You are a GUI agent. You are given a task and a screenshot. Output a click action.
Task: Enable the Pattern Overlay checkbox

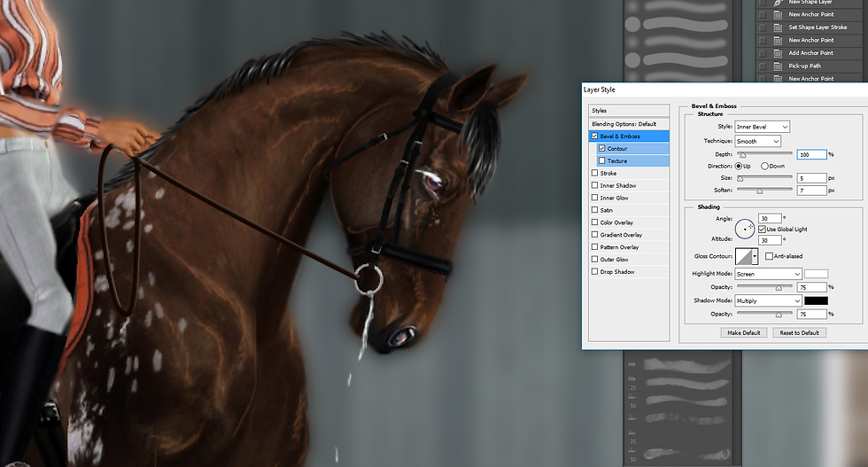[x=594, y=247]
